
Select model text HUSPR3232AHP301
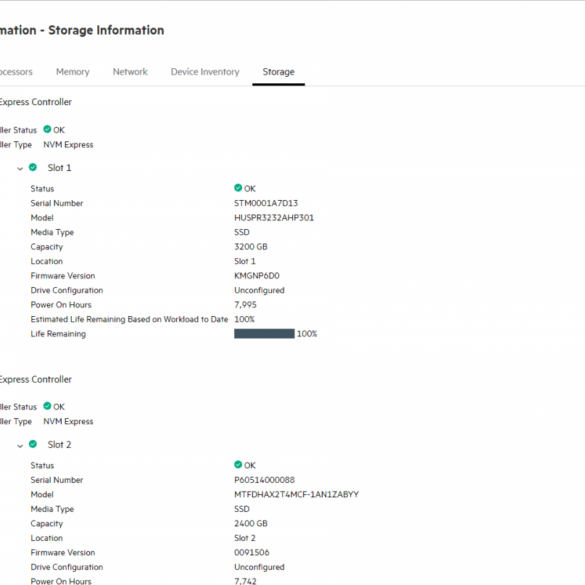274,218
